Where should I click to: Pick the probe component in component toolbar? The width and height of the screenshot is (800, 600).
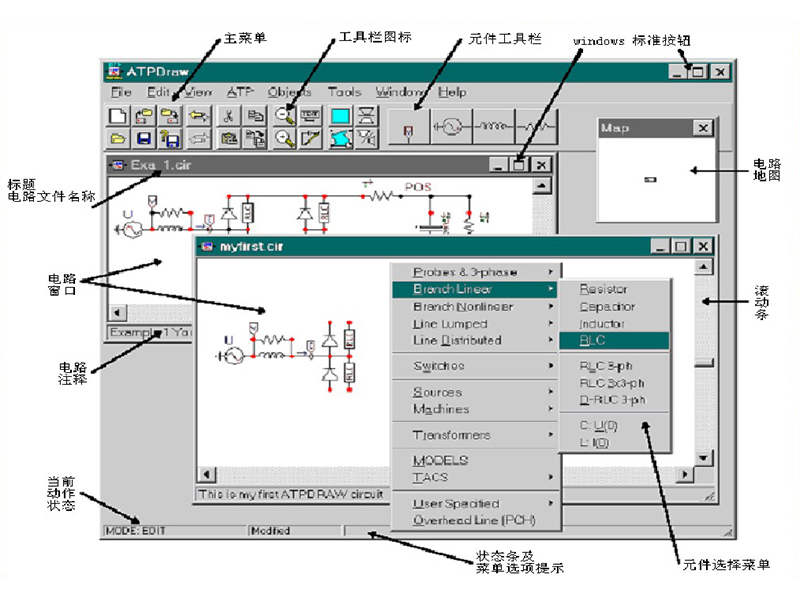point(409,127)
